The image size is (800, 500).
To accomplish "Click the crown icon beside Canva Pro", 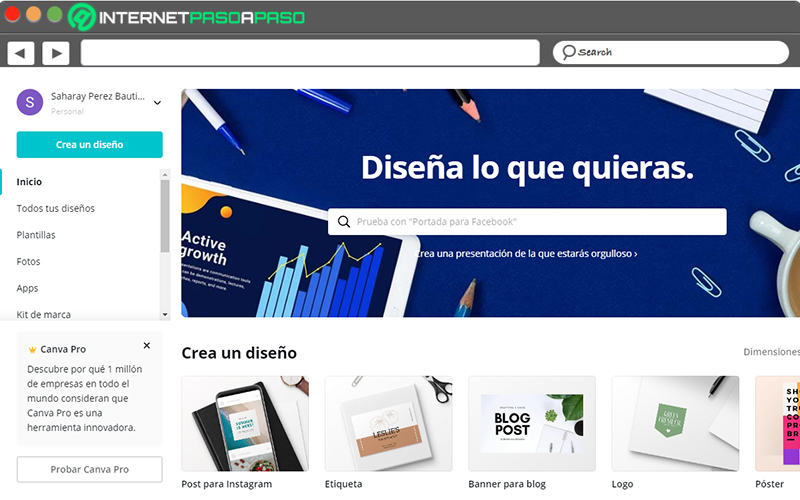I will click(x=32, y=350).
